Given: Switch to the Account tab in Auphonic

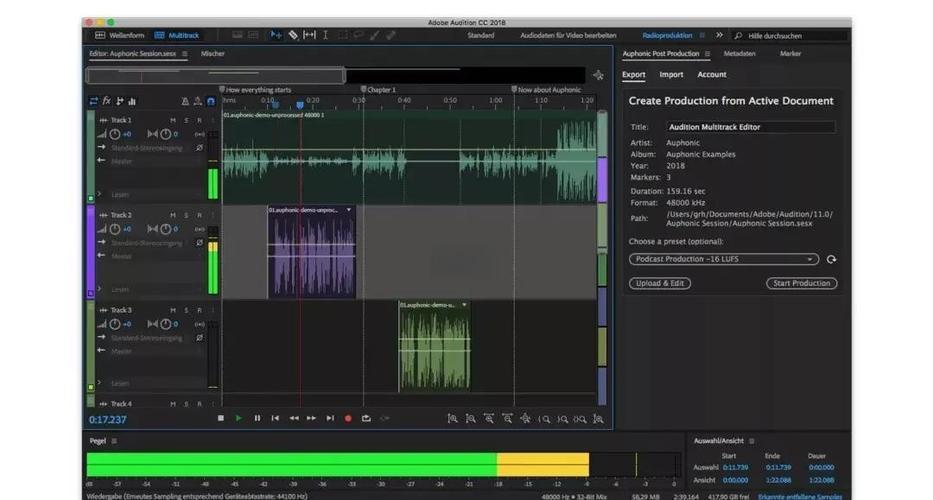Looking at the screenshot, I should coord(712,74).
